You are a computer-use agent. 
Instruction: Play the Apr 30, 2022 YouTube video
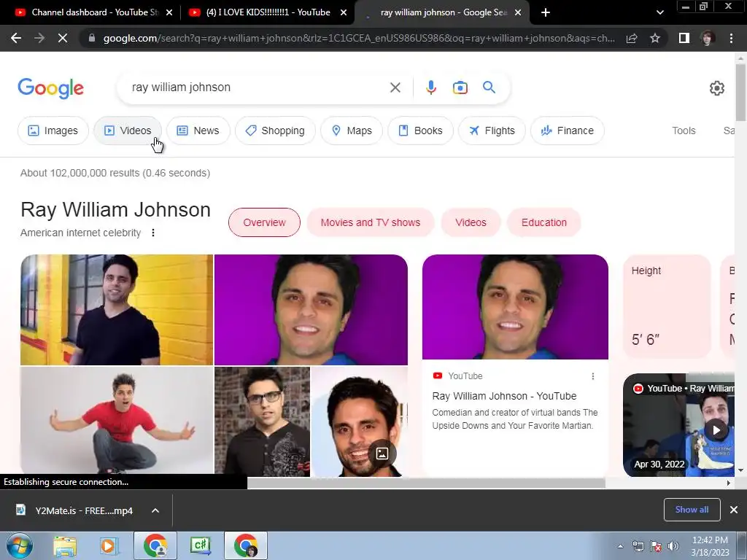pos(716,430)
